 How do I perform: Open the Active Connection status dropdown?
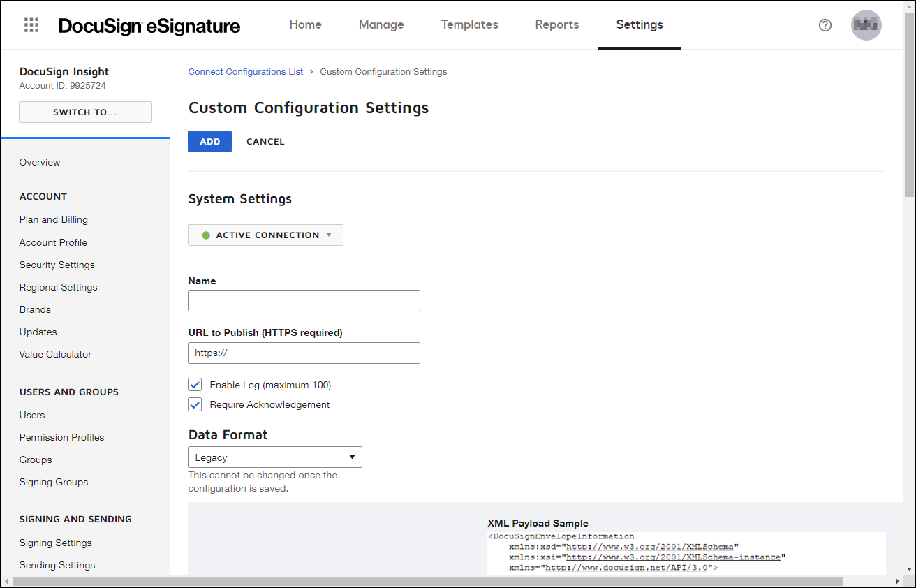click(265, 235)
